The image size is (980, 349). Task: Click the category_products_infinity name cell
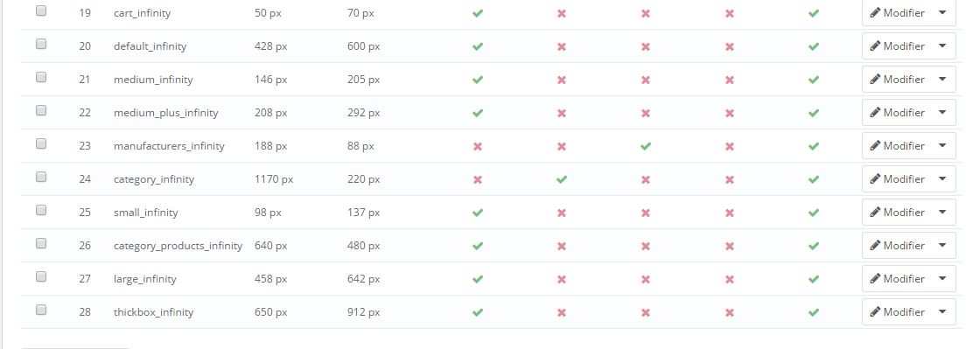(x=178, y=246)
